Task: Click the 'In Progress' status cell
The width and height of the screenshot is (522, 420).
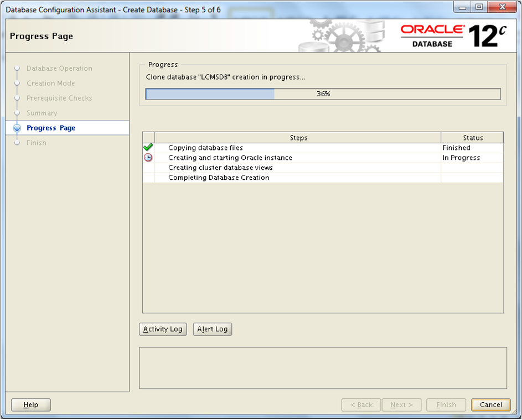Action: (472, 158)
